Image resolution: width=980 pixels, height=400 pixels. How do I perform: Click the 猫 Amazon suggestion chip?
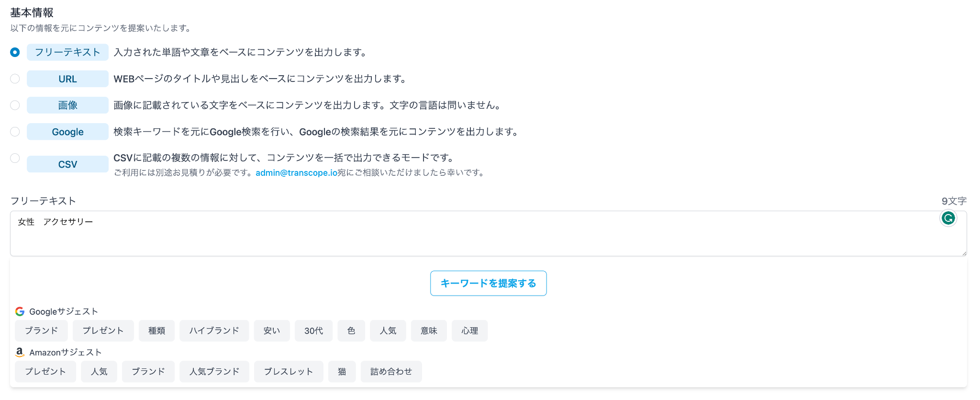342,371
